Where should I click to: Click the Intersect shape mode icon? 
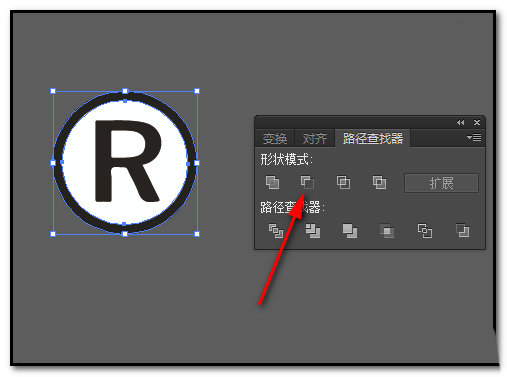[343, 182]
